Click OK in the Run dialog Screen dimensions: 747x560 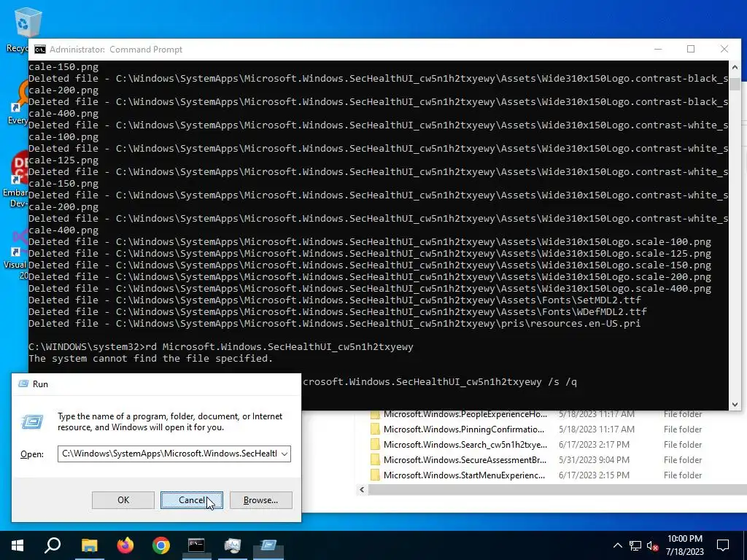123,500
